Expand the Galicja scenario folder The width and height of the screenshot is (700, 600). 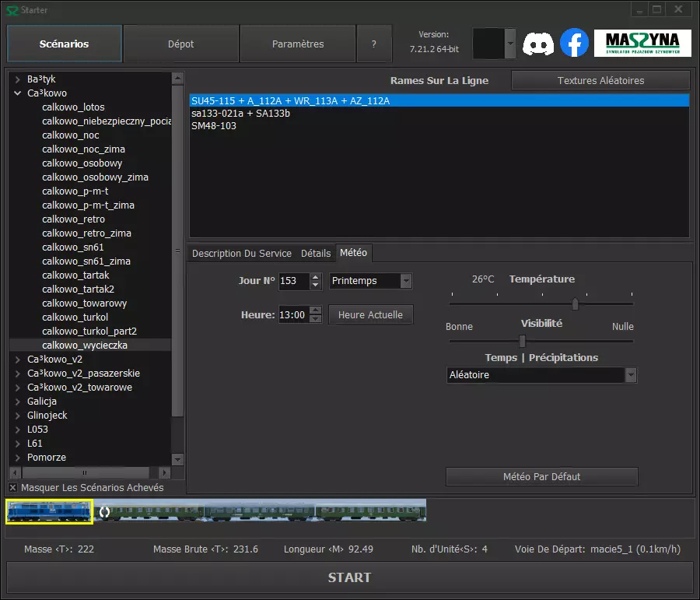point(19,402)
